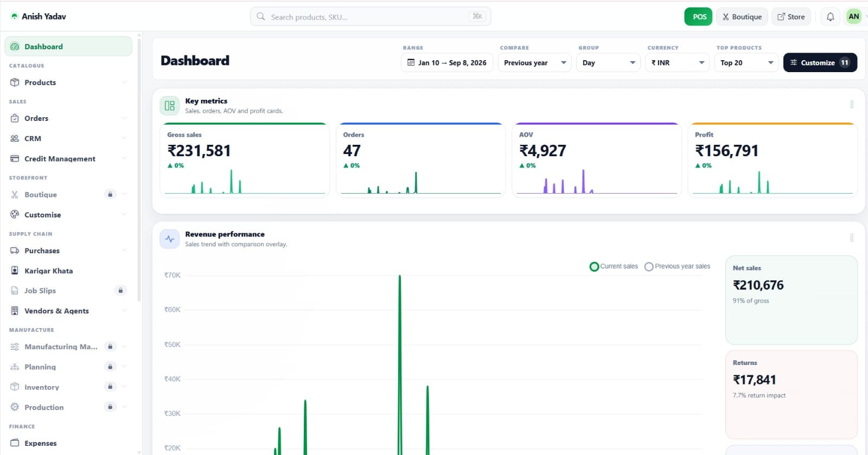
Task: Click the AOV ₹4,927 metric card
Action: coord(596,159)
